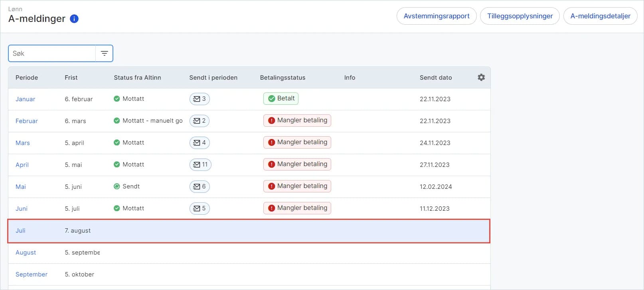644x290 pixels.
Task: Click Mangler betaling badge in Mars row
Action: 297,142
